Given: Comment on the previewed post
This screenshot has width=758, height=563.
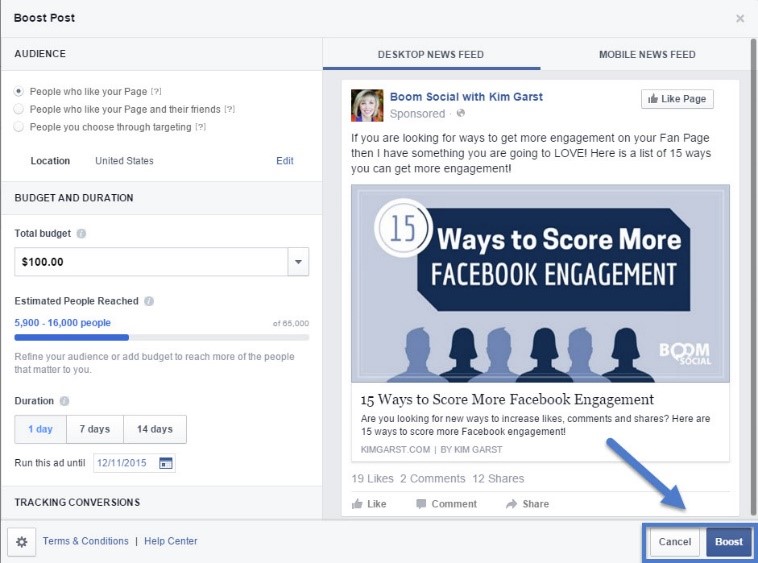Looking at the screenshot, I should tap(446, 504).
